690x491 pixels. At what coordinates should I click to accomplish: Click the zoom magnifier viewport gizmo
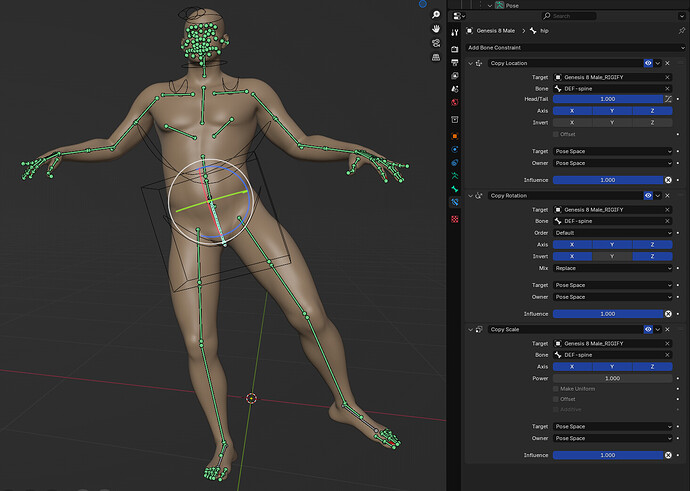[x=436, y=15]
